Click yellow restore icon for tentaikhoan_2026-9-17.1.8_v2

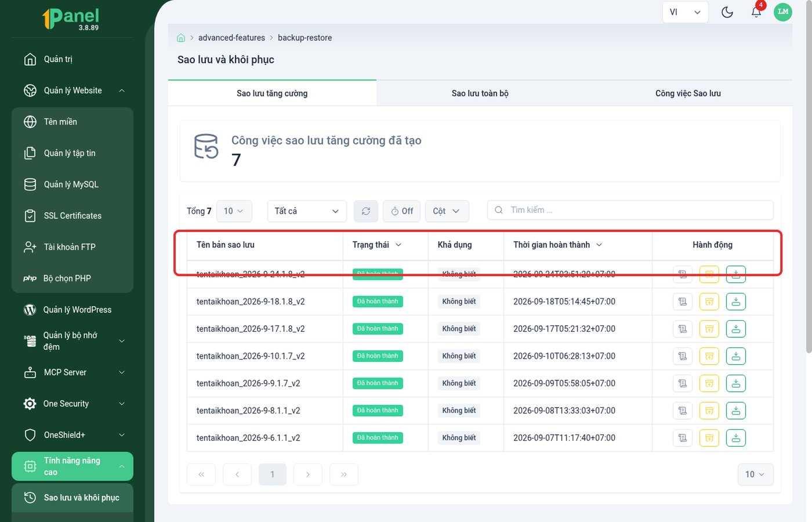point(709,329)
